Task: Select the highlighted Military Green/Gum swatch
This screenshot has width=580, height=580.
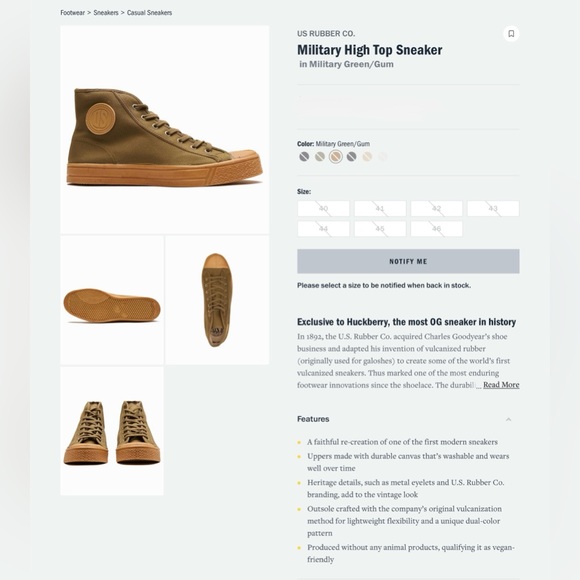Action: (335, 157)
